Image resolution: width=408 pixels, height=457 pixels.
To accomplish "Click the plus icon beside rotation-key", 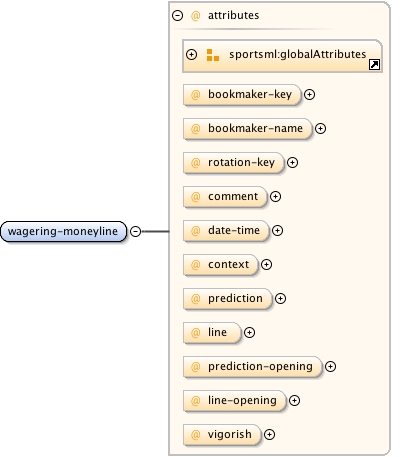I will click(292, 163).
